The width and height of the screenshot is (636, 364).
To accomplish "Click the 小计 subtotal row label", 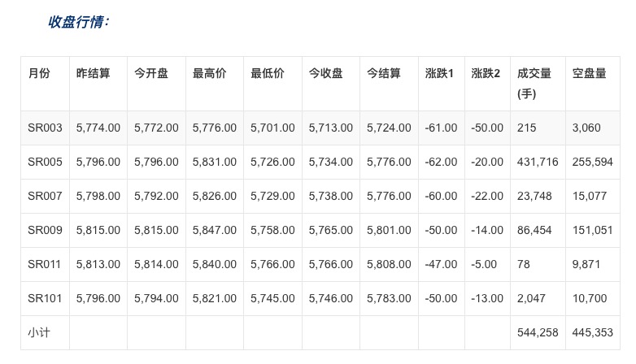I will click(x=38, y=332).
